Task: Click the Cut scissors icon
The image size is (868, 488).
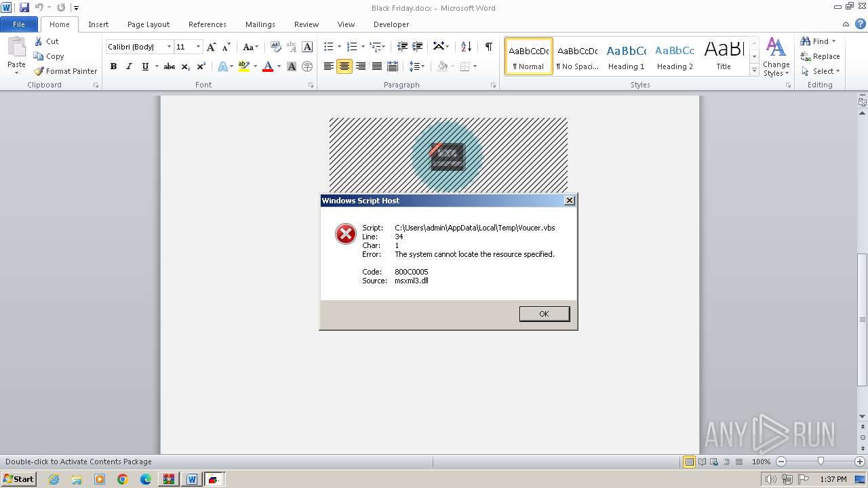Action: point(39,41)
